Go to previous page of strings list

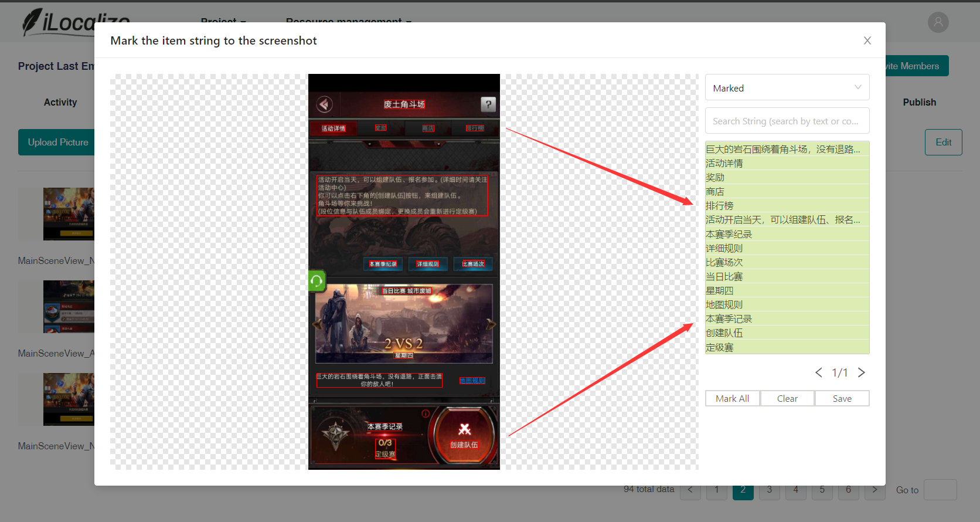coord(818,372)
